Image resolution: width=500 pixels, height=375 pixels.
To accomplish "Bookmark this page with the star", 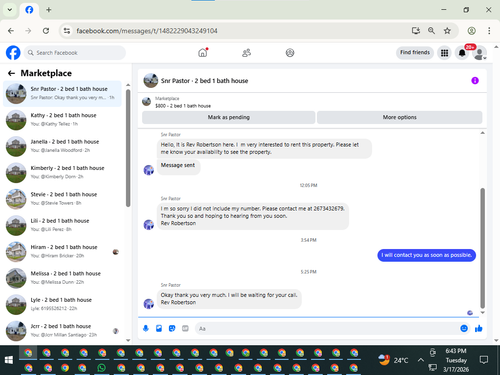I will click(447, 31).
